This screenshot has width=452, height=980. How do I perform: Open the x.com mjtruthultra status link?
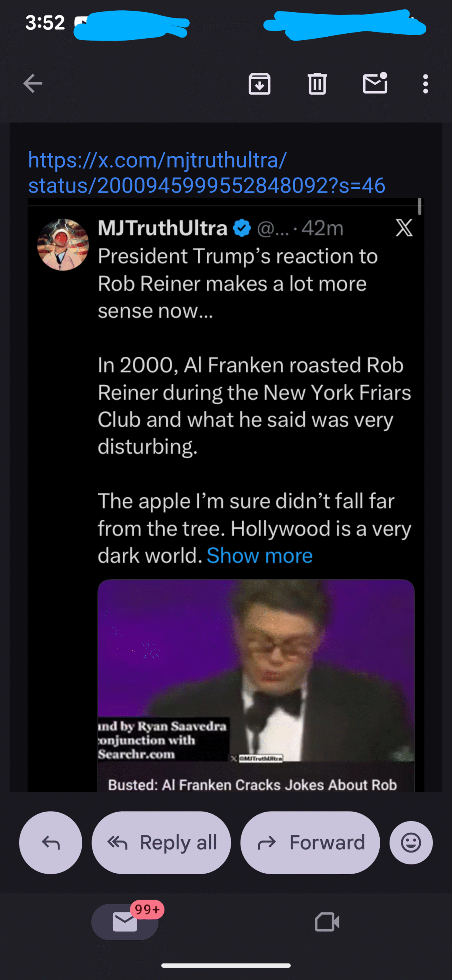click(x=206, y=173)
